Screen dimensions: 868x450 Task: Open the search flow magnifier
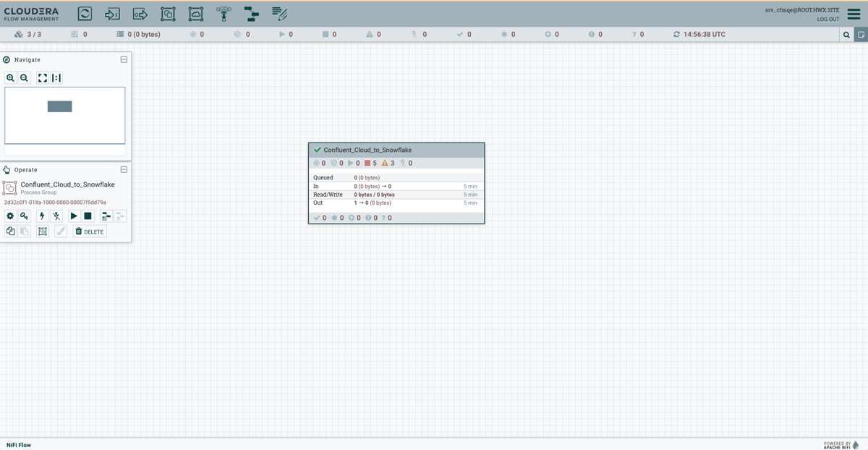pos(846,34)
